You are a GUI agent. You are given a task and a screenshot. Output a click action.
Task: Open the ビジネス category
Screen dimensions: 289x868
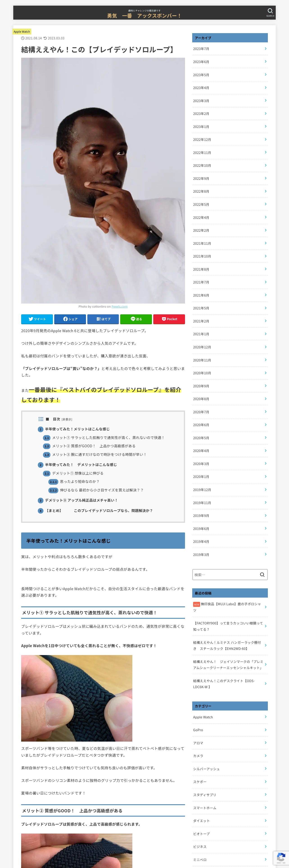click(x=230, y=846)
